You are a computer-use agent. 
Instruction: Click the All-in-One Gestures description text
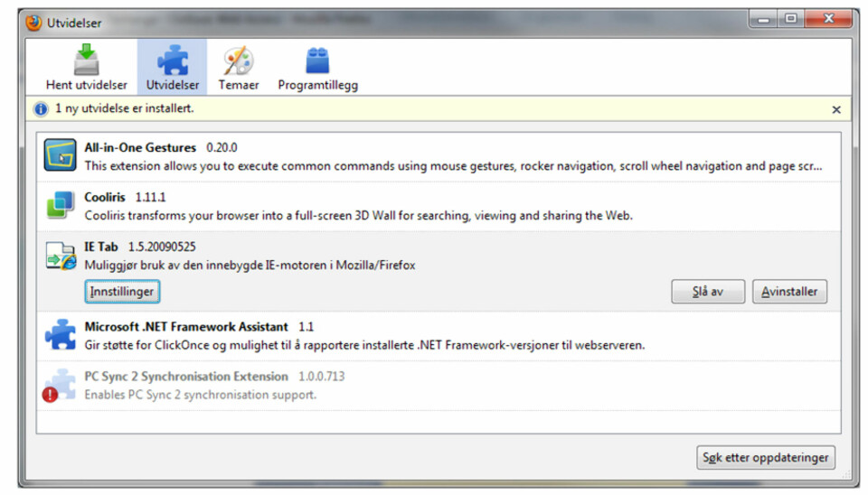click(453, 166)
